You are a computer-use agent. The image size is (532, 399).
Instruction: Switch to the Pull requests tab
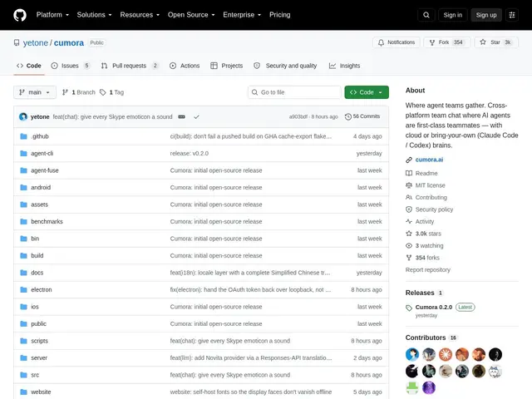[130, 66]
